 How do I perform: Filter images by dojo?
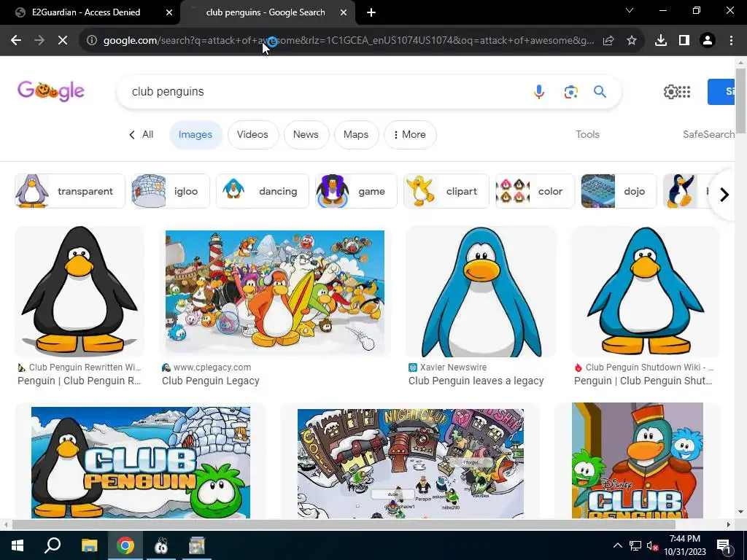tap(619, 191)
